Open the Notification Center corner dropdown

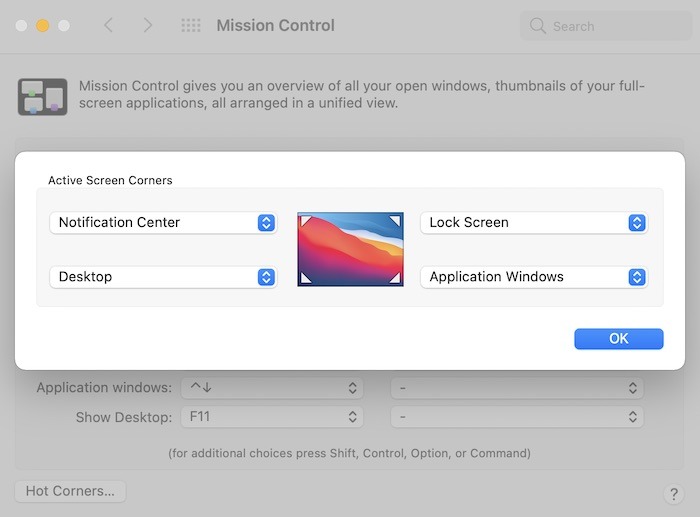point(163,222)
